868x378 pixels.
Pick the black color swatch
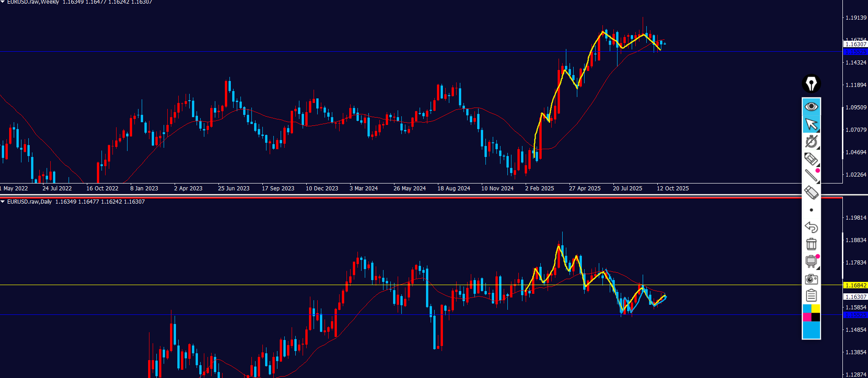click(x=815, y=317)
